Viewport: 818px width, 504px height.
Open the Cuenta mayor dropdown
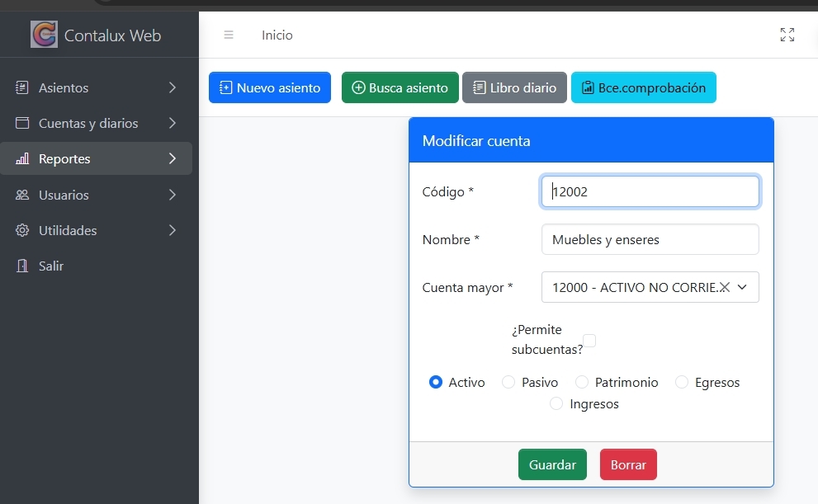[742, 287]
